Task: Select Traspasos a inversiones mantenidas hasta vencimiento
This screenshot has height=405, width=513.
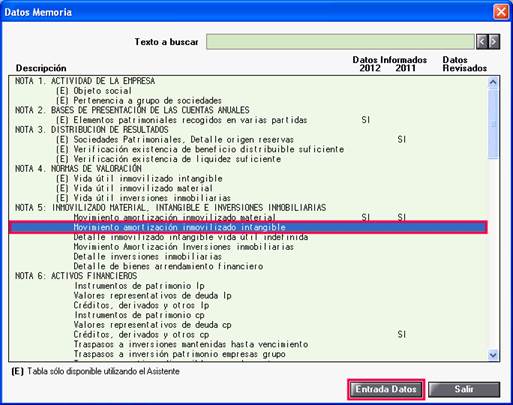Action: [x=248, y=344]
